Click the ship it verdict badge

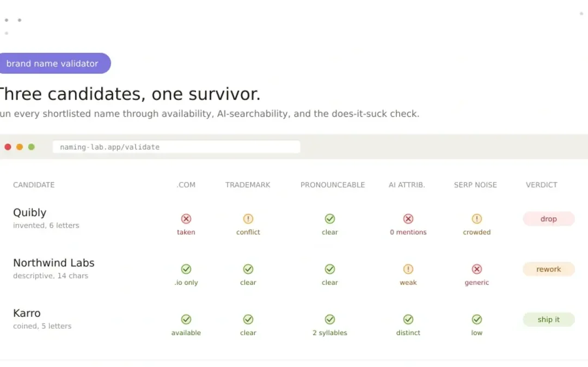549,319
